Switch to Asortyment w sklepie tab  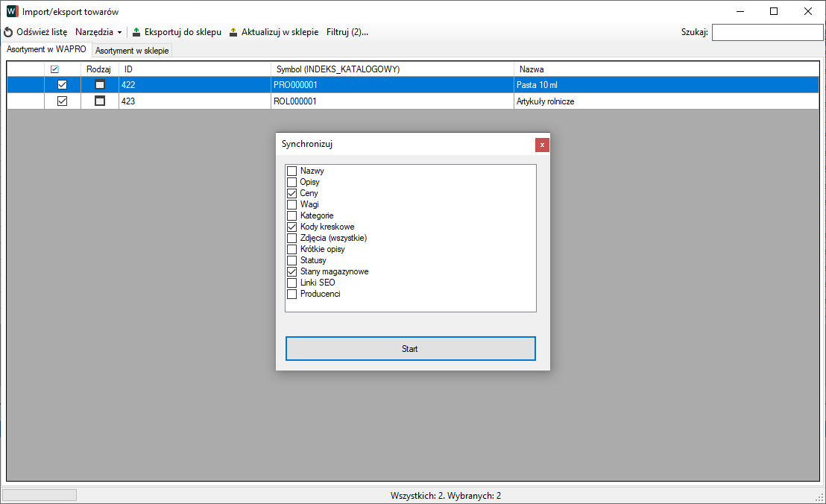point(133,51)
